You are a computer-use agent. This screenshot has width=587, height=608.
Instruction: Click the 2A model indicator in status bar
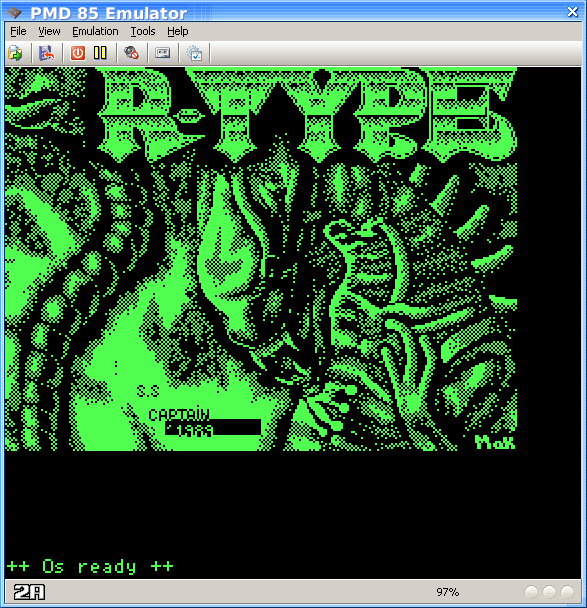click(29, 592)
